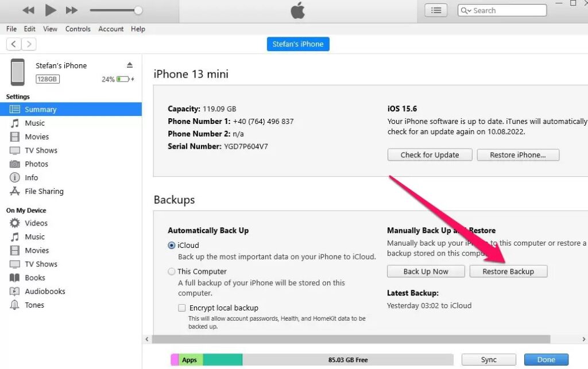Click the phone number +40 (764) 496 837
This screenshot has height=369, width=588.
263,122
